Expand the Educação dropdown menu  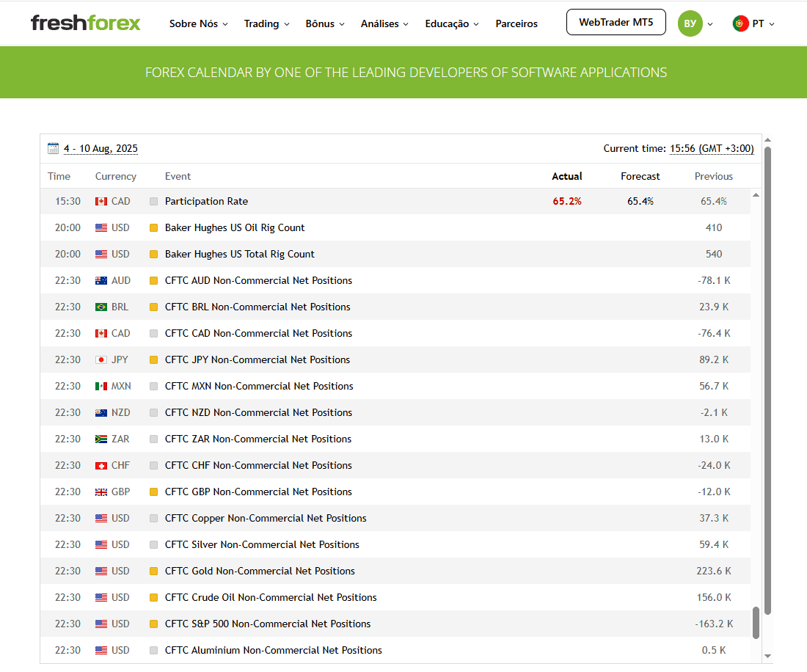pos(452,23)
